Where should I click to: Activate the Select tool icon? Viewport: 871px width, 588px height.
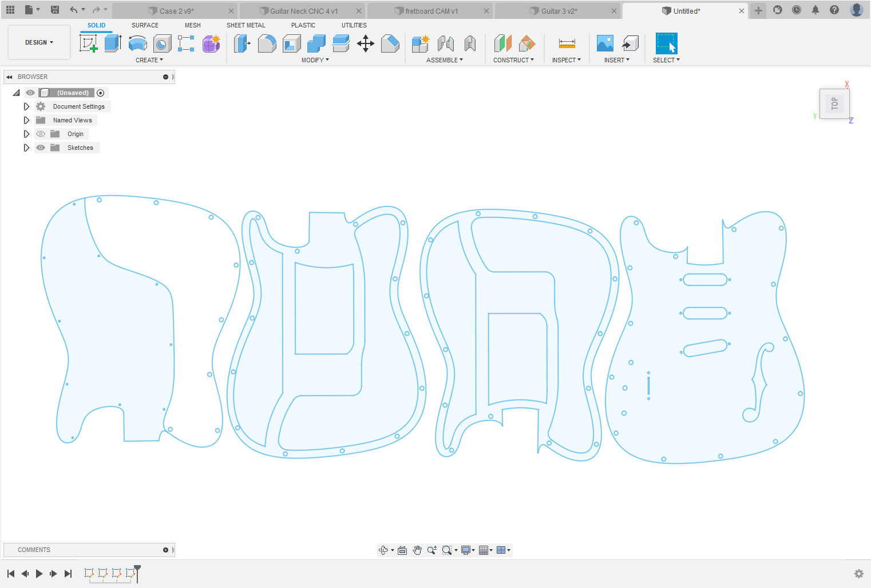pos(666,43)
